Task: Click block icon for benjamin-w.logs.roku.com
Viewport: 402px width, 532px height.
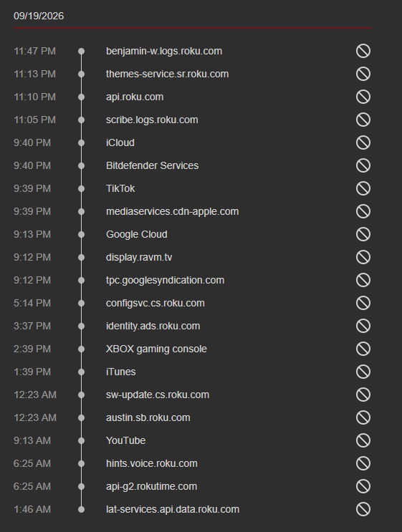Action: tap(363, 51)
